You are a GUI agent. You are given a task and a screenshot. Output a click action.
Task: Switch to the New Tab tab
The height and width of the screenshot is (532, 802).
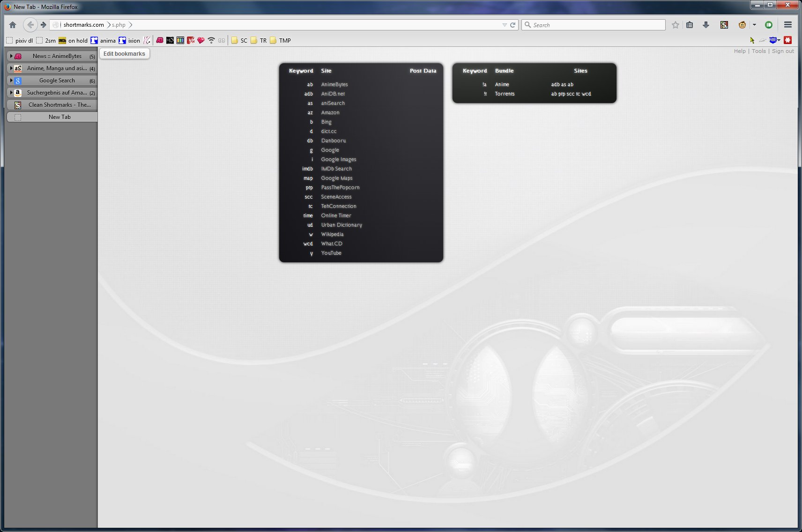tap(52, 117)
